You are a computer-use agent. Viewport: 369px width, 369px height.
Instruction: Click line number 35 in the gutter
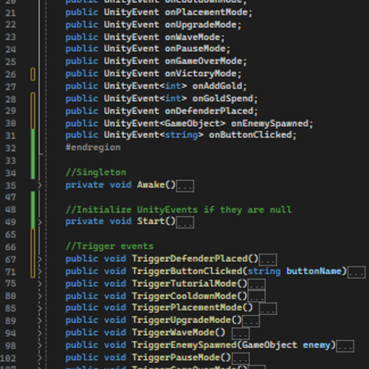point(11,185)
